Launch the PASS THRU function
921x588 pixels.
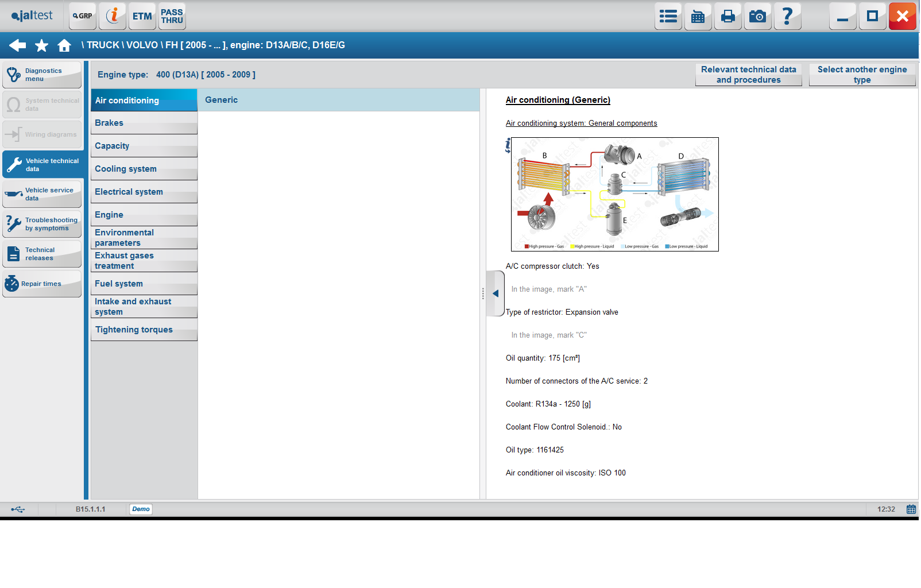tap(172, 16)
